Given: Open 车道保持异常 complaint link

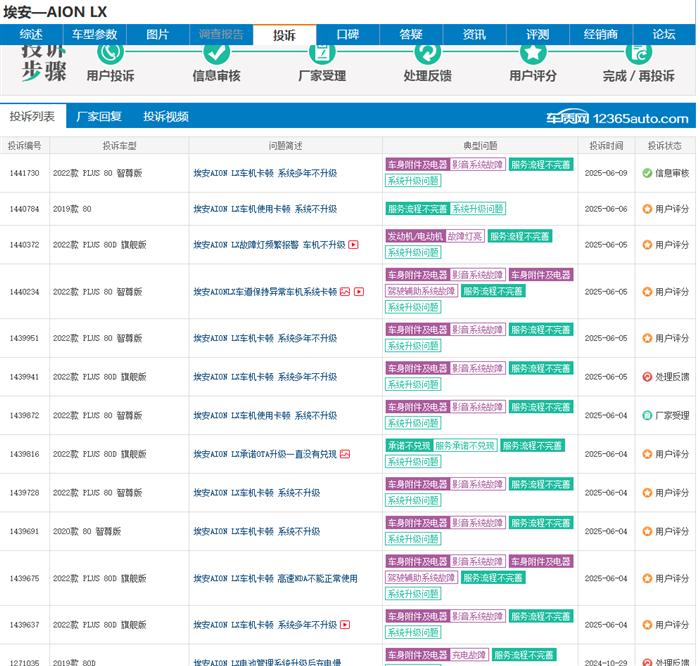Looking at the screenshot, I should click(265, 291).
